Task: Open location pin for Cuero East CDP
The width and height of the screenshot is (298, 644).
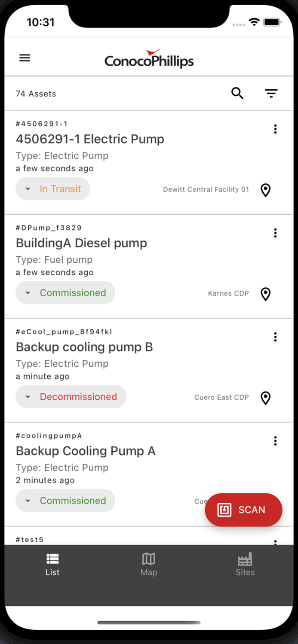Action: tap(265, 398)
